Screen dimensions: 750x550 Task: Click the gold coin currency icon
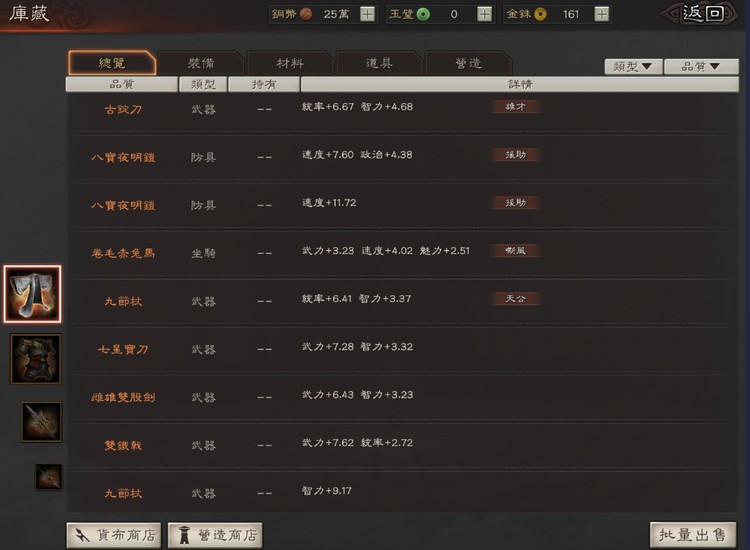540,14
